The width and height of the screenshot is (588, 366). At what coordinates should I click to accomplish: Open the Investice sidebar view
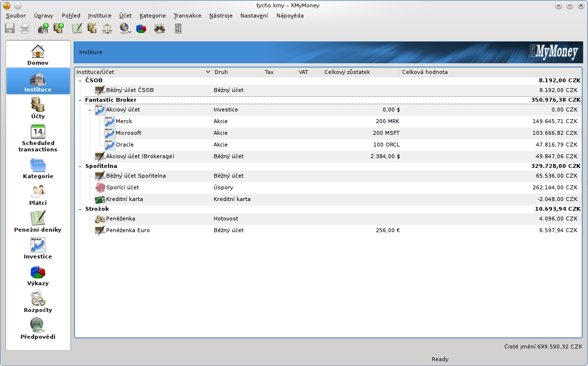point(38,248)
